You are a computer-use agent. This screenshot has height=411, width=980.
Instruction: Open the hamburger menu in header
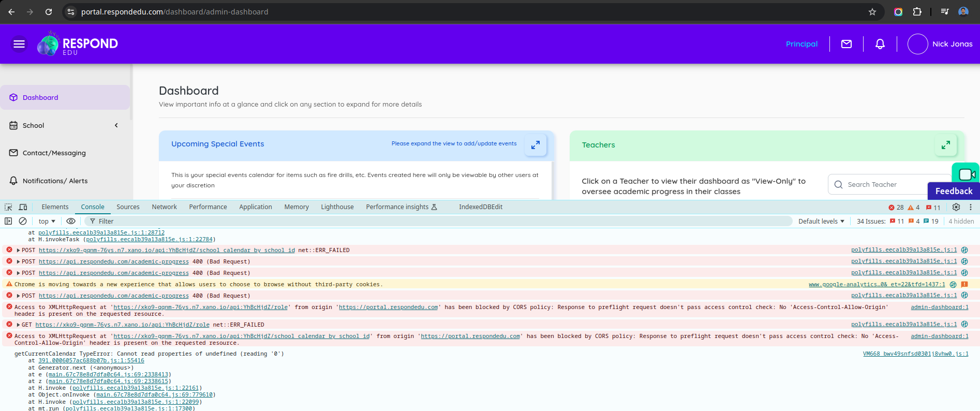point(19,44)
